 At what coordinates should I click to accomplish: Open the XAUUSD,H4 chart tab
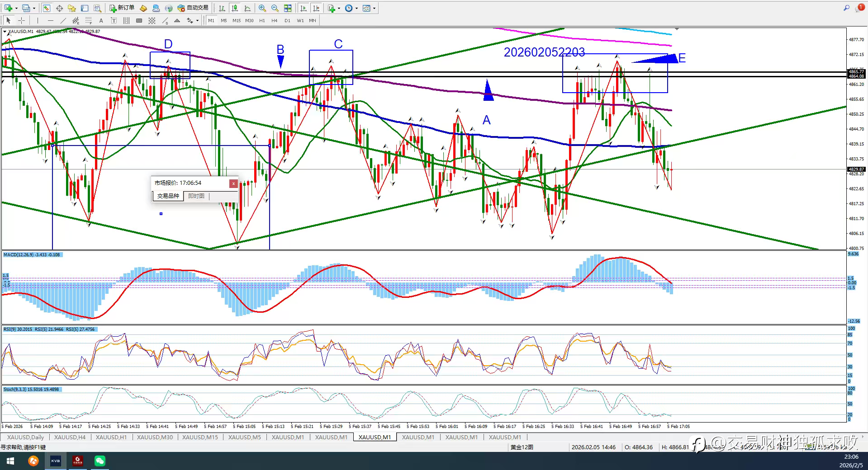click(x=70, y=437)
